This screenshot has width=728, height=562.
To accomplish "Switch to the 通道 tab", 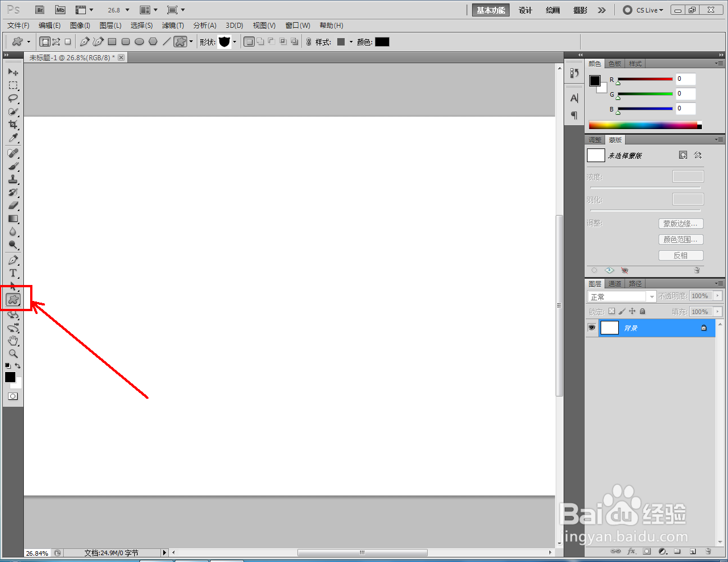I will coord(615,284).
